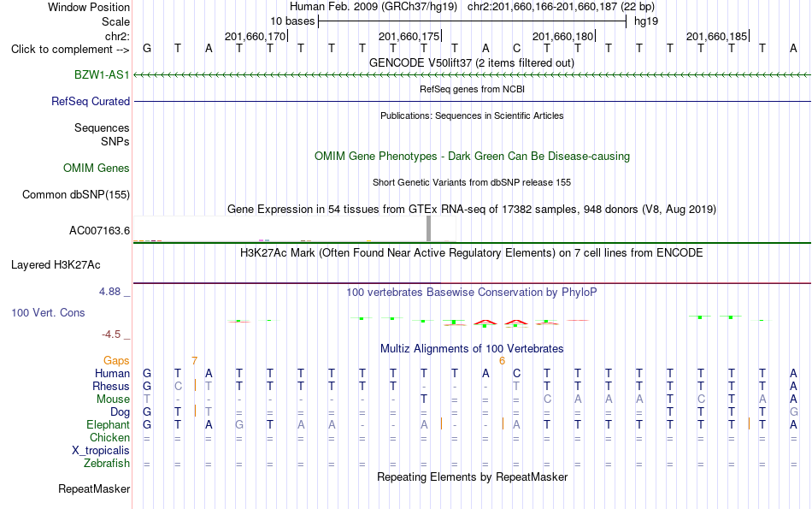Image resolution: width=812 pixels, height=509 pixels.
Task: Click the orange gap count 6
Action: click(502, 361)
